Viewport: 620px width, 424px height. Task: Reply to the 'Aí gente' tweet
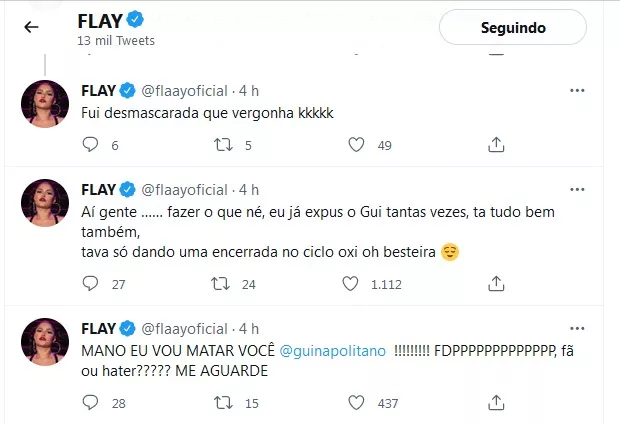click(x=90, y=284)
